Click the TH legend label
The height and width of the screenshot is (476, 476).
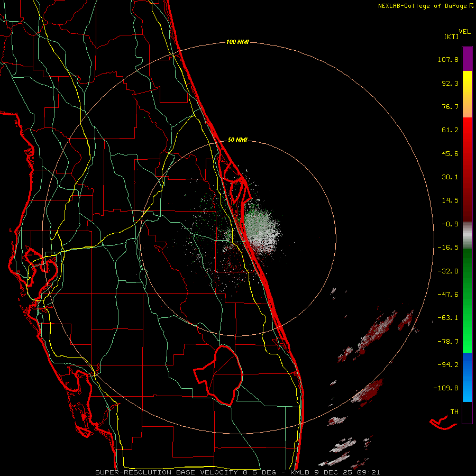click(454, 412)
